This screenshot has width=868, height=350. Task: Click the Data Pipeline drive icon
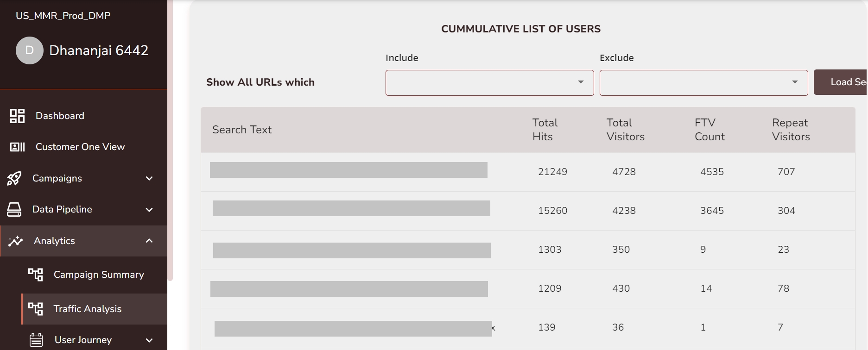14,209
